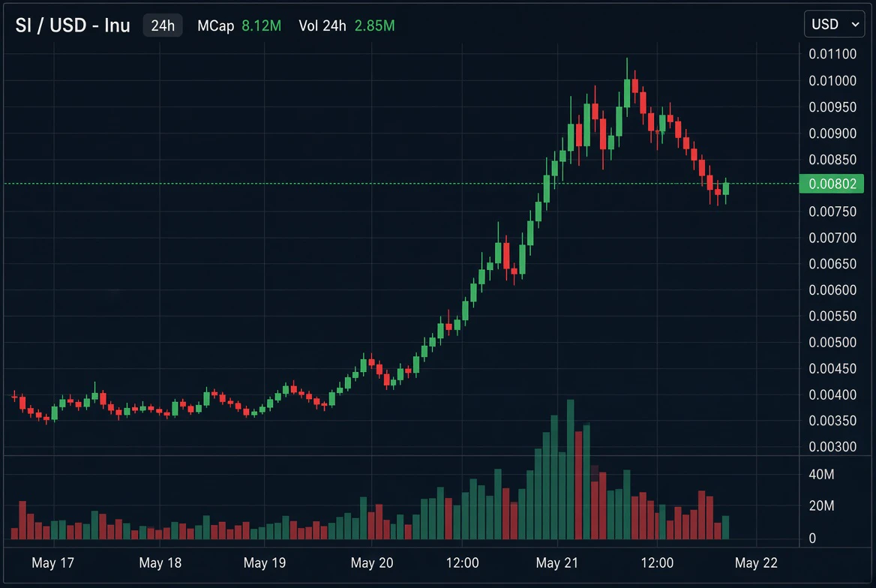
Task: Click the May 19 date label
Action: [265, 562]
